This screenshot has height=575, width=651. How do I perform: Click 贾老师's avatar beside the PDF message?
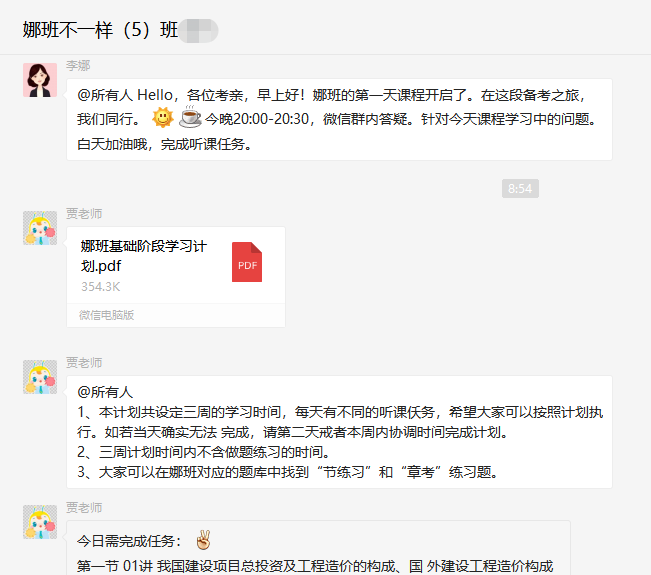coord(40,228)
